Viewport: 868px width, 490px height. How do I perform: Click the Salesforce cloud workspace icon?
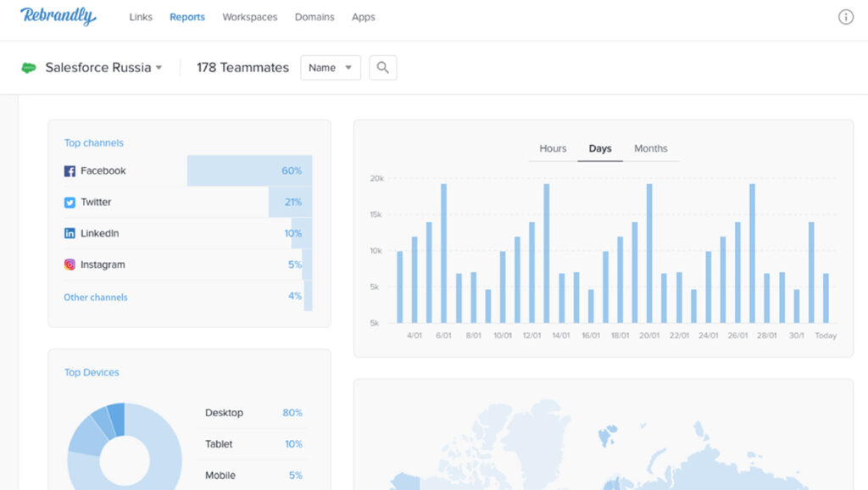click(x=29, y=68)
